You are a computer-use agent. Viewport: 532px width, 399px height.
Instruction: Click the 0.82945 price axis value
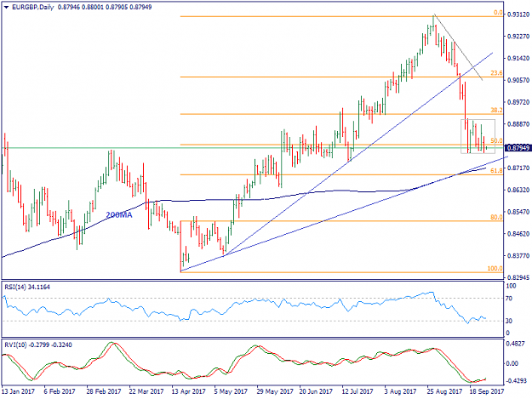point(518,277)
